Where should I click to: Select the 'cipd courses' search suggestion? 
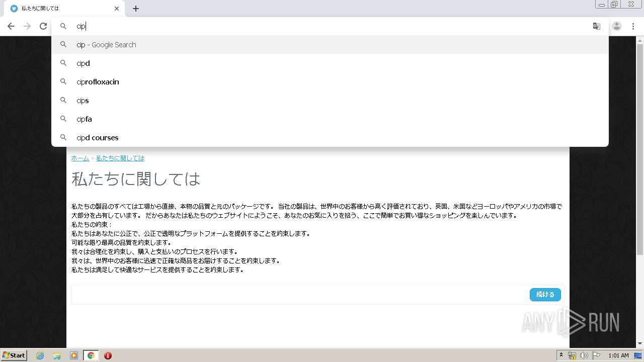click(330, 138)
